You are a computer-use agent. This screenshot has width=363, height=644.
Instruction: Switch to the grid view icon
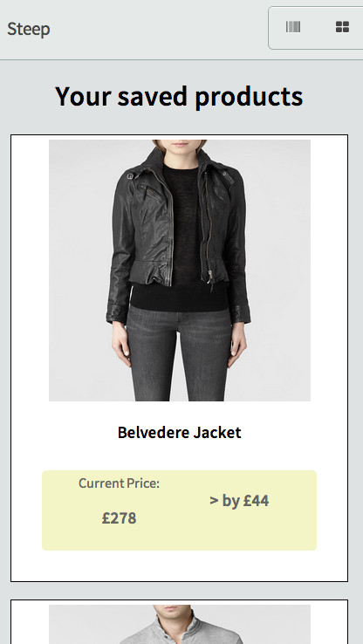click(342, 27)
